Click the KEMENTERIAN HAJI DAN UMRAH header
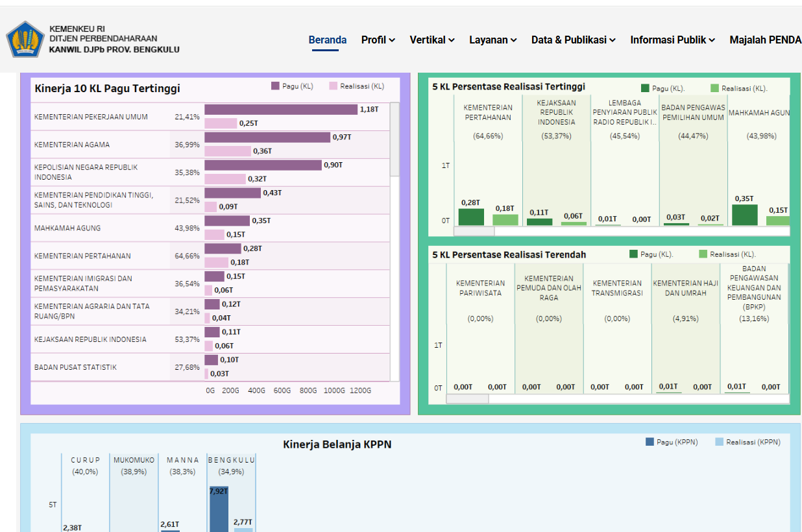The height and width of the screenshot is (532, 802). [x=686, y=288]
